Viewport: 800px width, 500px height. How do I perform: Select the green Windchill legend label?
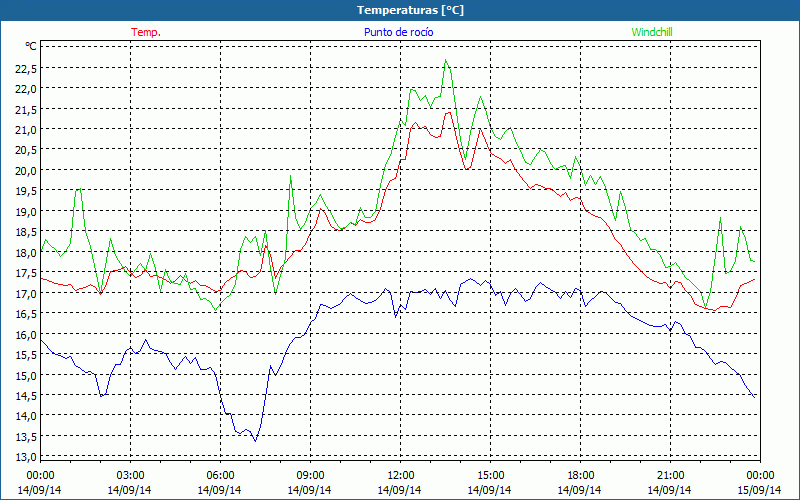click(652, 32)
